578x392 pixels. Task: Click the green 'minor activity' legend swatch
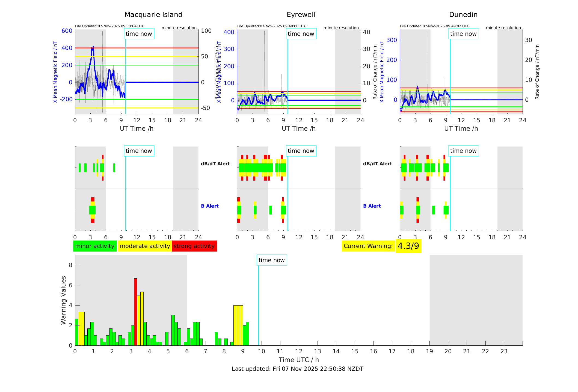95,246
